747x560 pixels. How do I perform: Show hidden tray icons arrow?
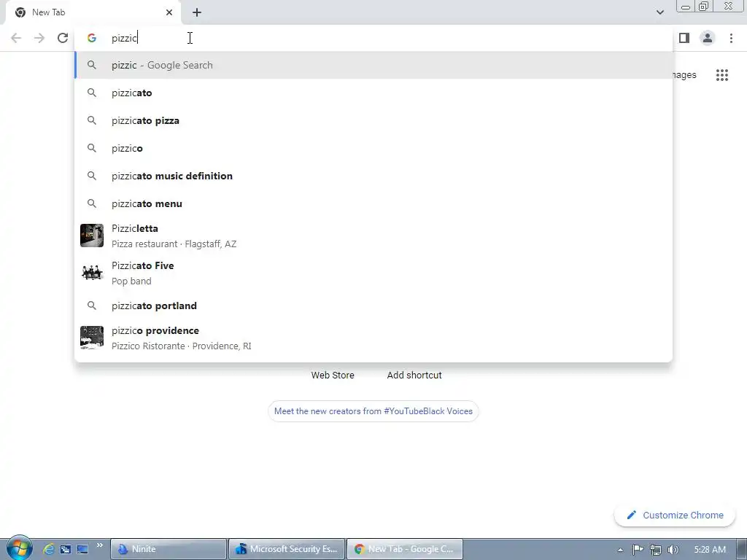(x=620, y=550)
